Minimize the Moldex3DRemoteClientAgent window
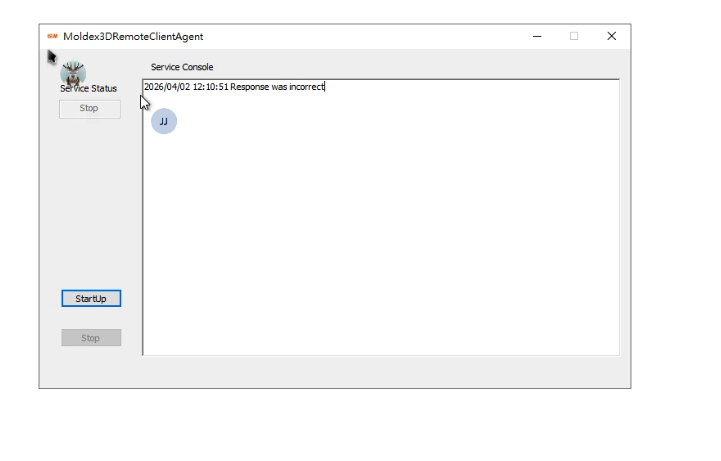The image size is (721, 461). point(537,36)
